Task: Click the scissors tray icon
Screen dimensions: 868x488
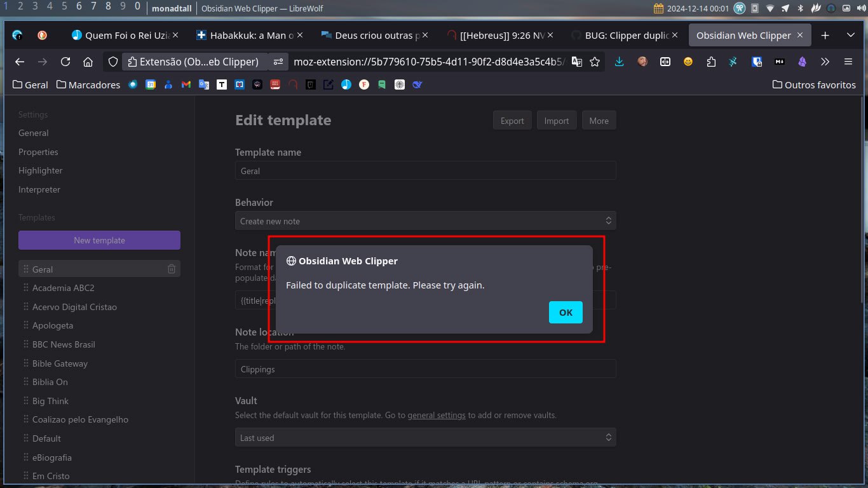Action: (740, 8)
